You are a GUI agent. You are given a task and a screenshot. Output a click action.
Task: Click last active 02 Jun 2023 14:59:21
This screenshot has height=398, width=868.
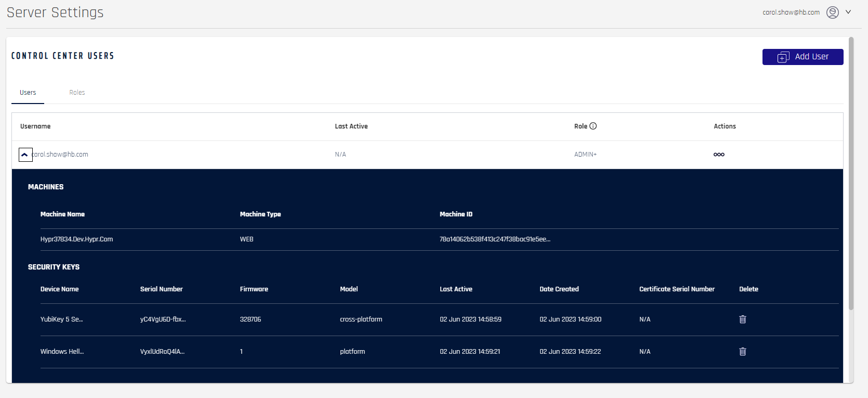[x=470, y=352]
